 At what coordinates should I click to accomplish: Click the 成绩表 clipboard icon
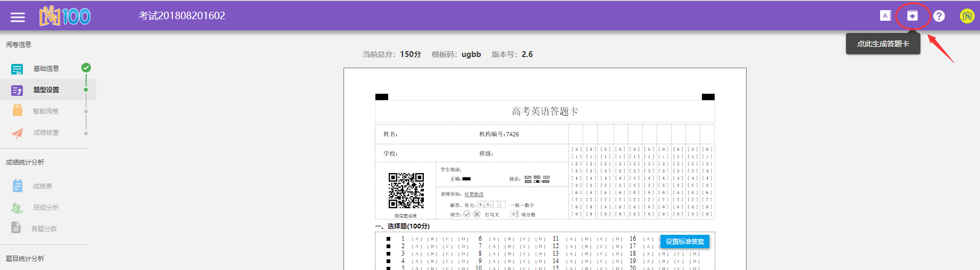18,186
